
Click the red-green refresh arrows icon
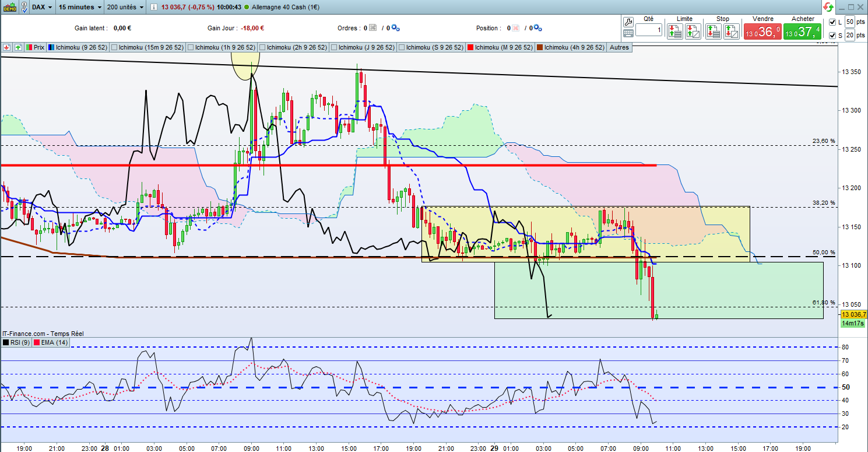pos(828,8)
